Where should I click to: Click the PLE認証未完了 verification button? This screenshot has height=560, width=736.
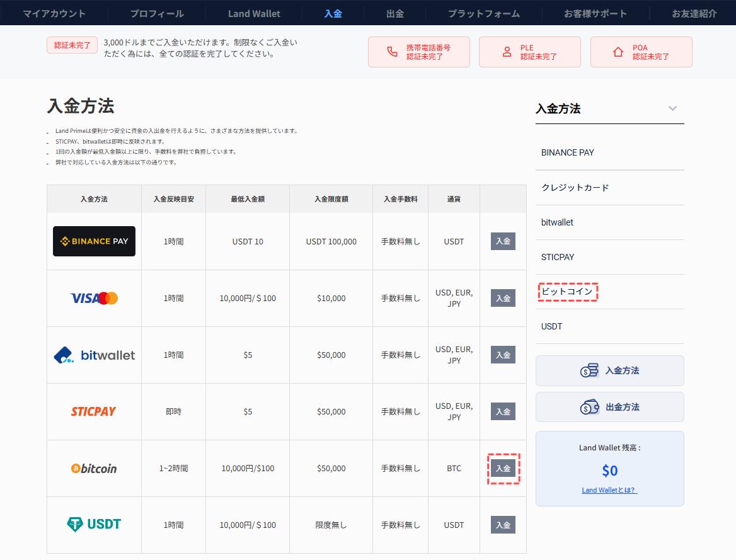529,52
